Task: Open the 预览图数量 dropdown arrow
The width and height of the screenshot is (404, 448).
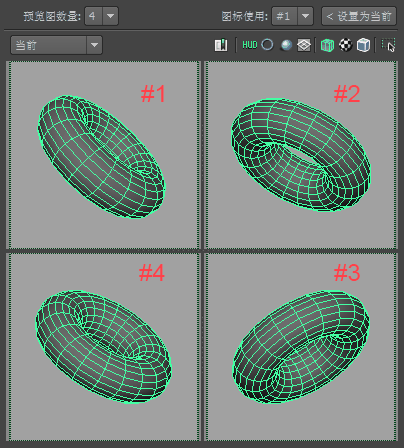Action: (111, 16)
